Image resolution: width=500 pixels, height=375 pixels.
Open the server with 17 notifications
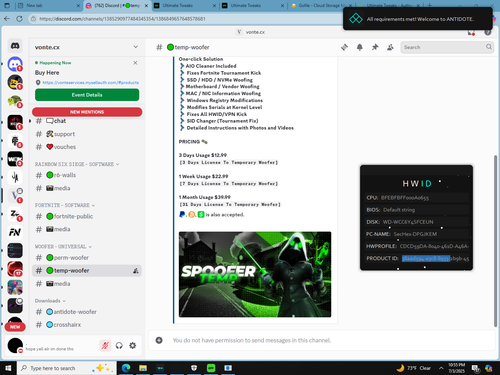[15, 269]
